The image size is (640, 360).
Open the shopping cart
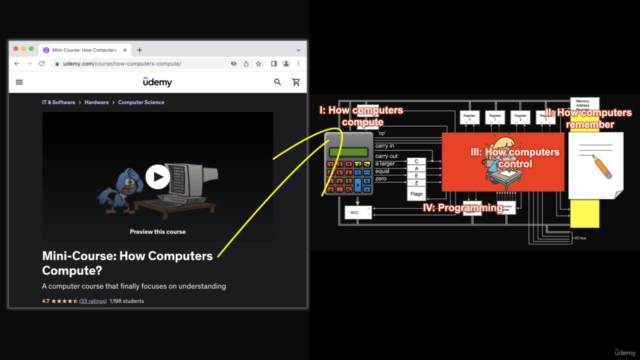click(x=296, y=82)
